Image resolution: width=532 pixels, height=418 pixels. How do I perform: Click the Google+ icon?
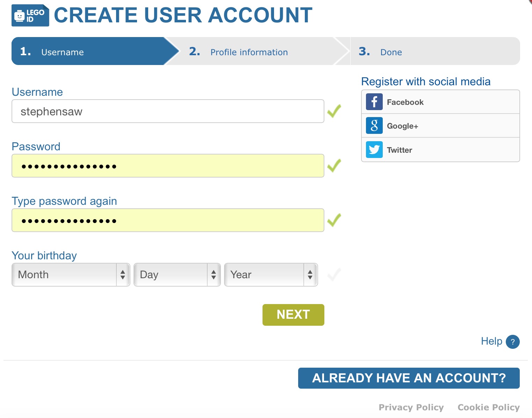tap(374, 125)
